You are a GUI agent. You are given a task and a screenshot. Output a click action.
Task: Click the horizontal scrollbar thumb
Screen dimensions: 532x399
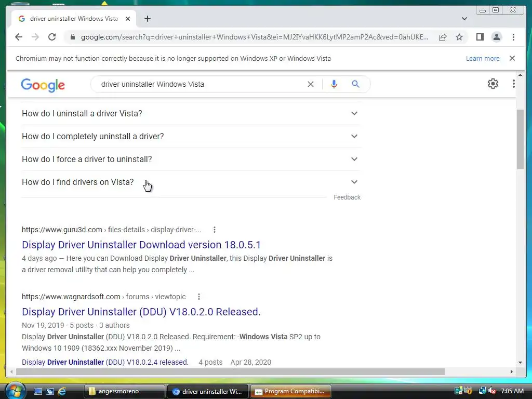pyautogui.click(x=231, y=372)
